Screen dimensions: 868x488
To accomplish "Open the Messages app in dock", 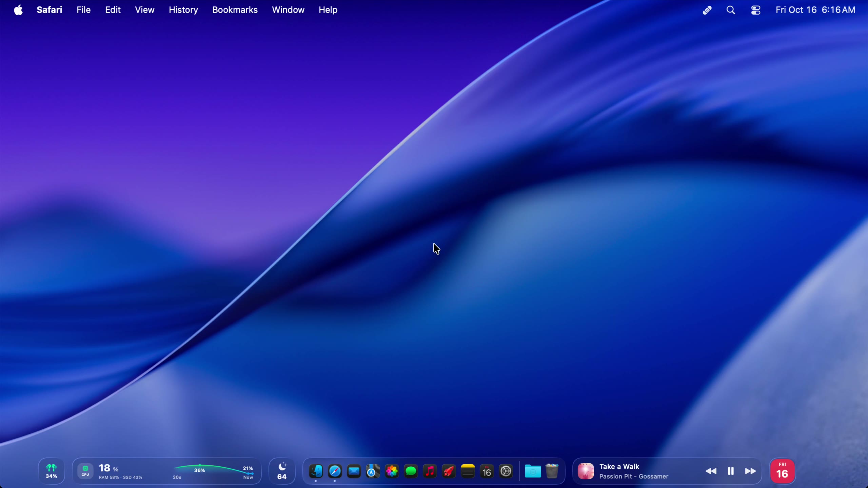I will click(x=411, y=471).
